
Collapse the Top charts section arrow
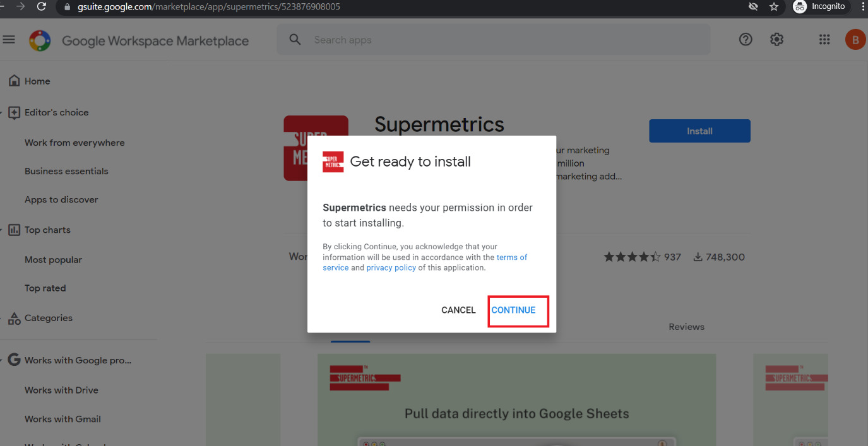2,230
